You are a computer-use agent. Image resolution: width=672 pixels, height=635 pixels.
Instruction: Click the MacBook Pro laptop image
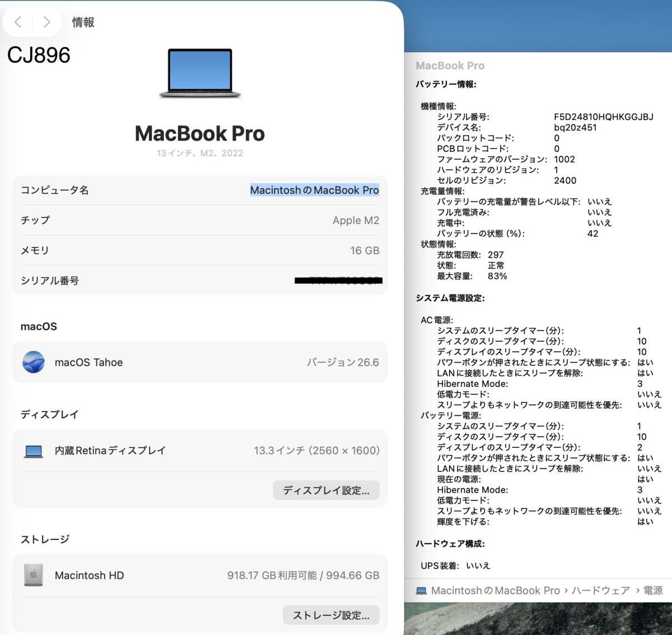point(200,73)
